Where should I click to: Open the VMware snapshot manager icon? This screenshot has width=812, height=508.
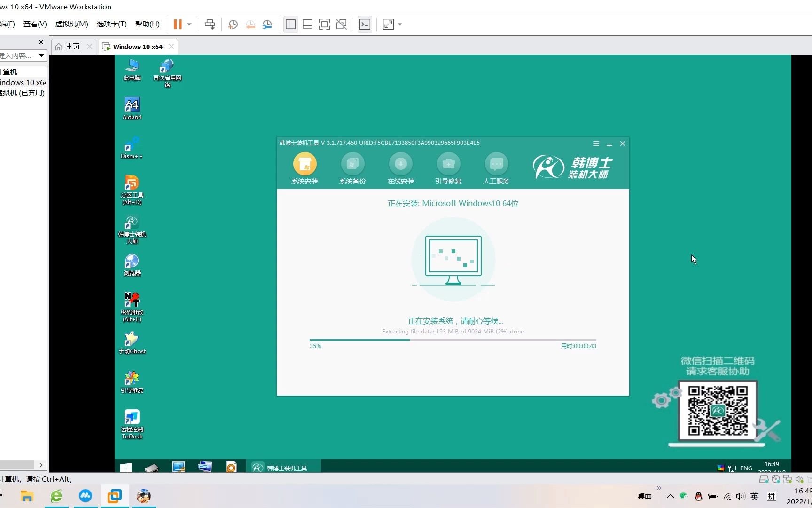(267, 24)
